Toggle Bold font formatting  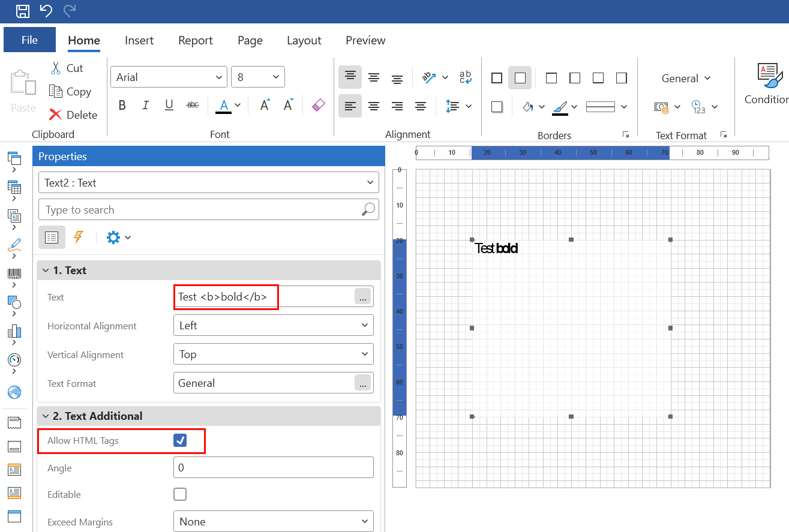(122, 106)
